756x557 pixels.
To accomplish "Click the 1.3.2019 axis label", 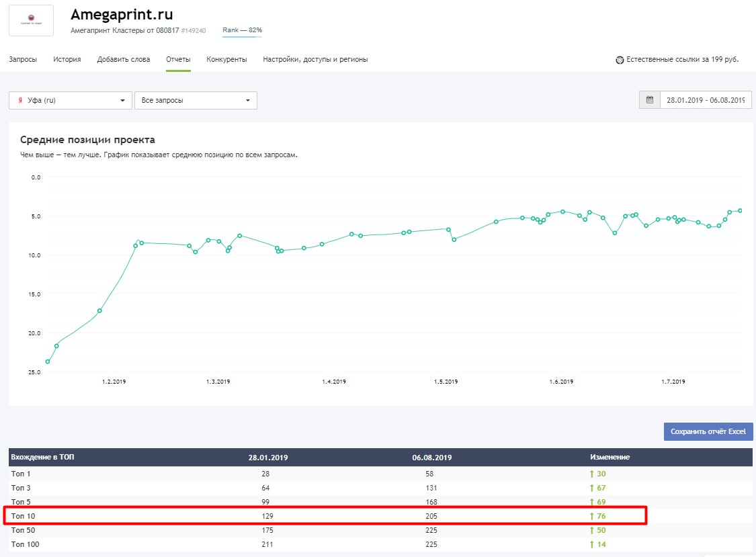I will [218, 382].
